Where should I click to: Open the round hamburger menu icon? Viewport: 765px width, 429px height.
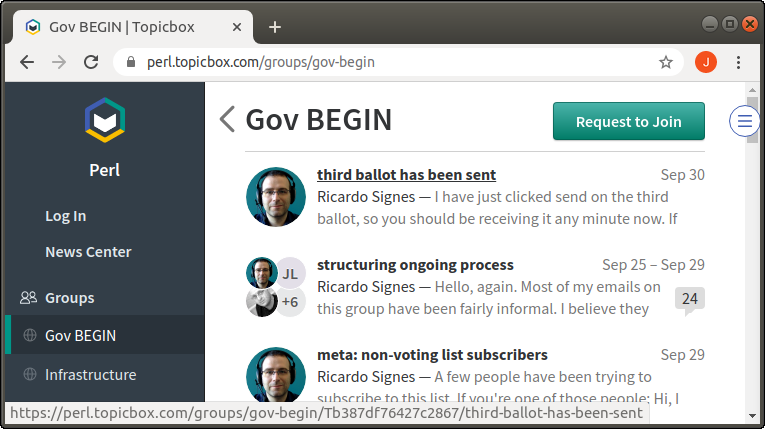tap(745, 121)
